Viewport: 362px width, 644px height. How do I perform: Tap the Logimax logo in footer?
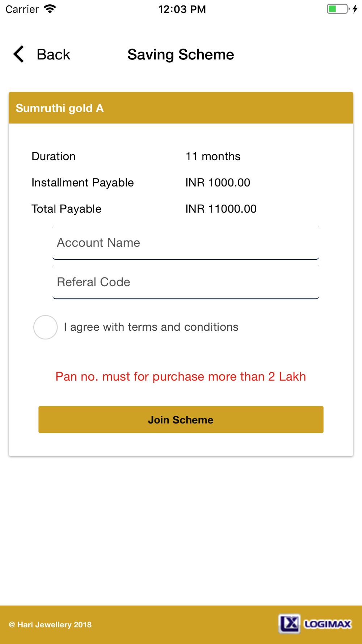coord(315,624)
